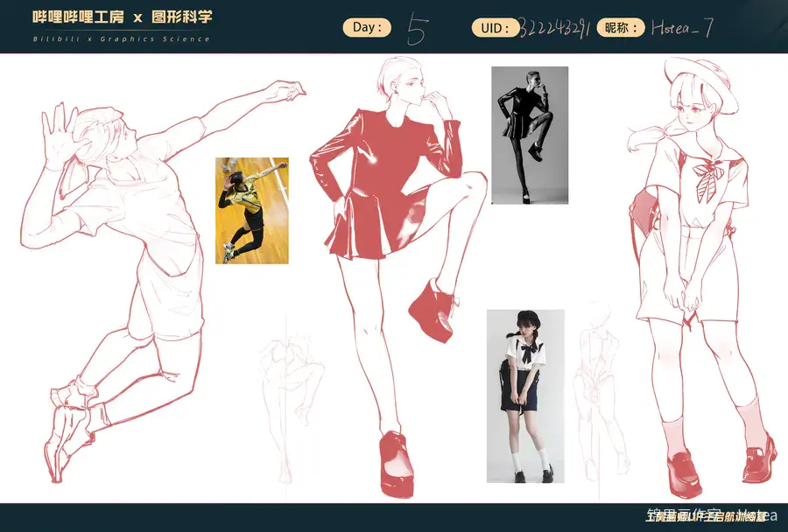Click the handwritten nickname Hotea_7
The width and height of the screenshot is (788, 532).
pos(682,28)
